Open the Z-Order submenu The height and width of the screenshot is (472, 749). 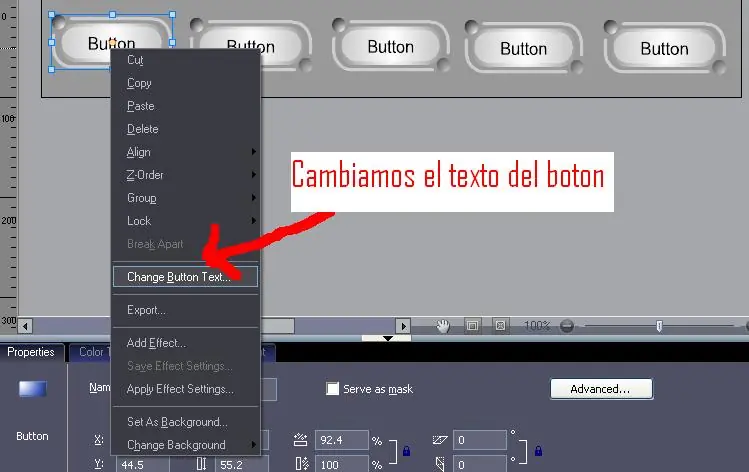point(187,175)
